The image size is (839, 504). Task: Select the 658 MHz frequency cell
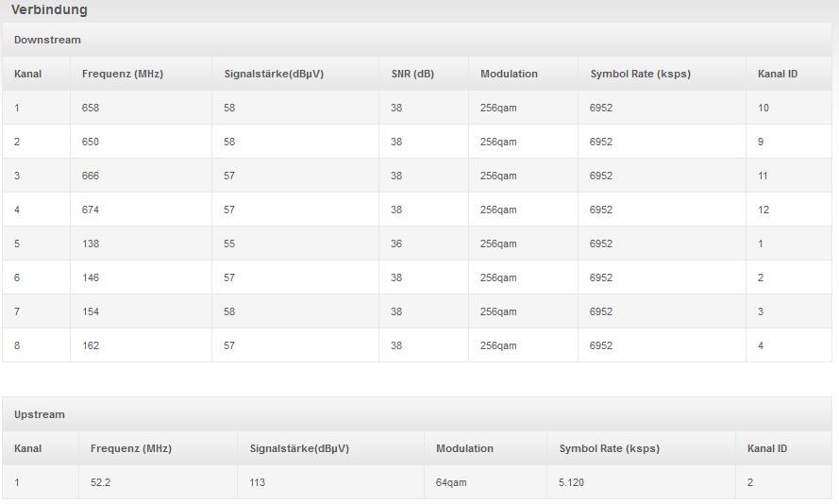click(91, 108)
